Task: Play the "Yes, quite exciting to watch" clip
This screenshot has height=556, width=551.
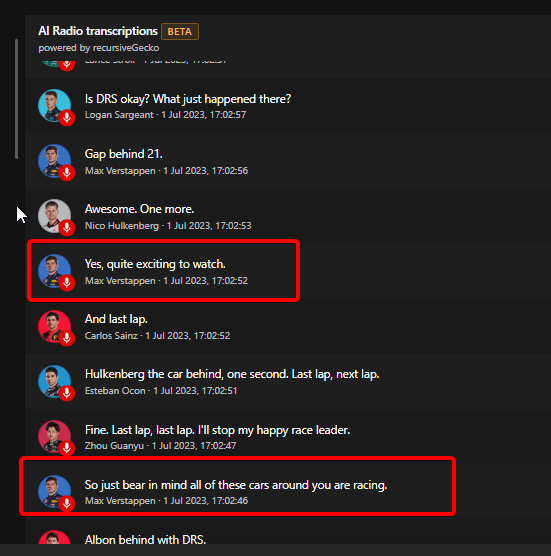Action: pyautogui.click(x=67, y=283)
